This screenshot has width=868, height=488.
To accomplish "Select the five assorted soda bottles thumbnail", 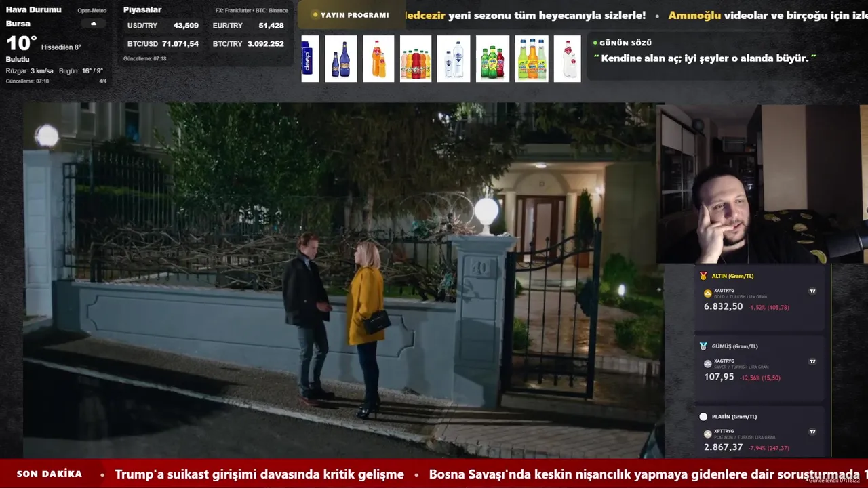I will [x=416, y=59].
